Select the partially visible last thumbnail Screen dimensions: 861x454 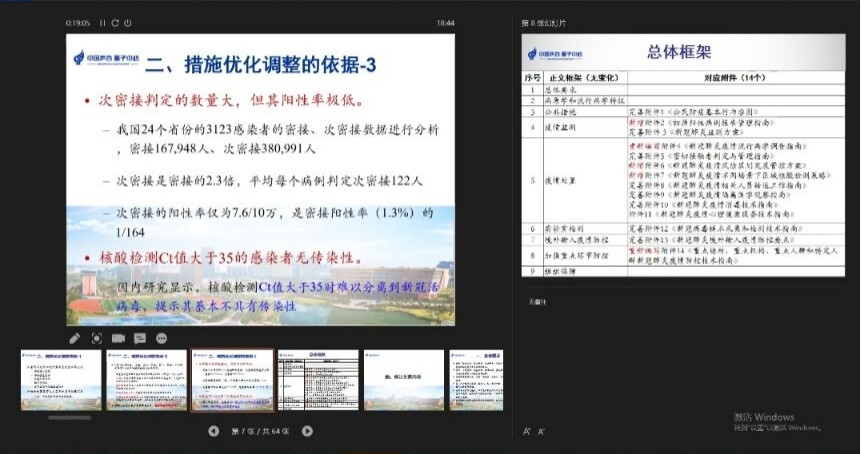tap(476, 379)
